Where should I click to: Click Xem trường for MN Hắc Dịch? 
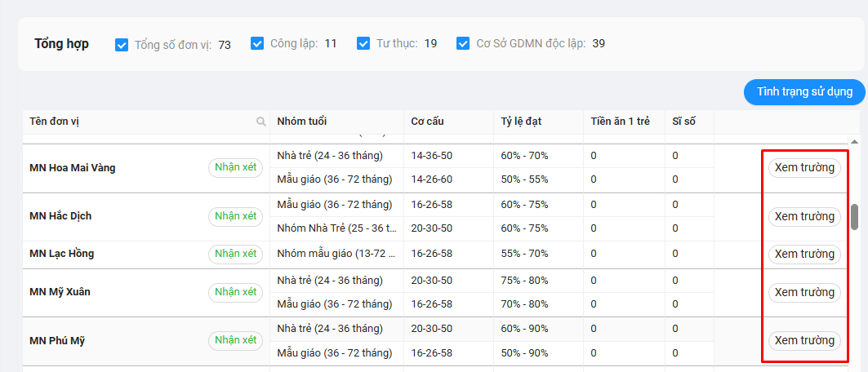[804, 216]
